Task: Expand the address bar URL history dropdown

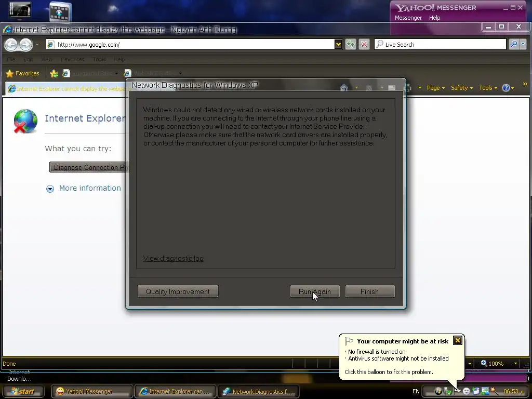Action: coord(338,45)
